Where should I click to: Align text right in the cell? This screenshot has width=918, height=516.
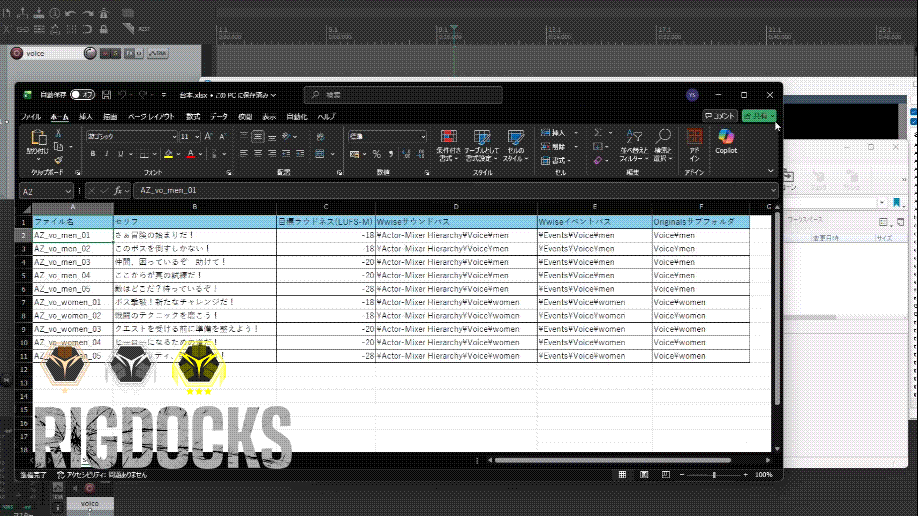272,154
